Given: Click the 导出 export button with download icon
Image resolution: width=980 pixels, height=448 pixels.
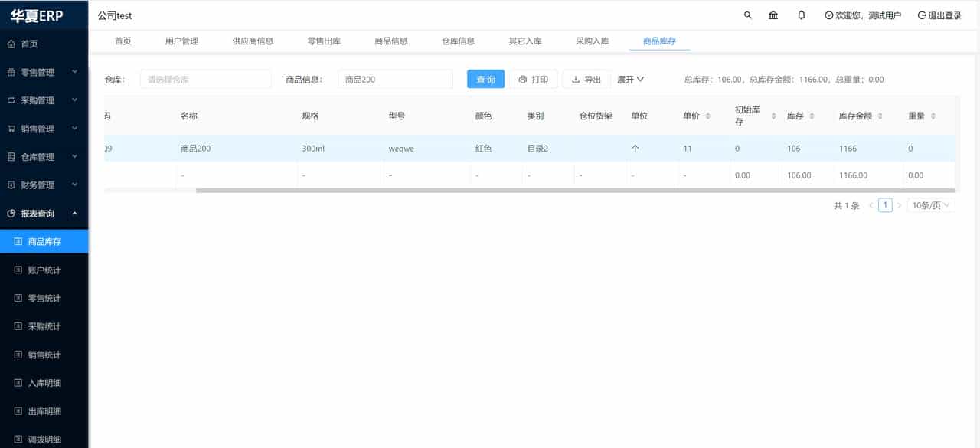Looking at the screenshot, I should click(x=586, y=78).
